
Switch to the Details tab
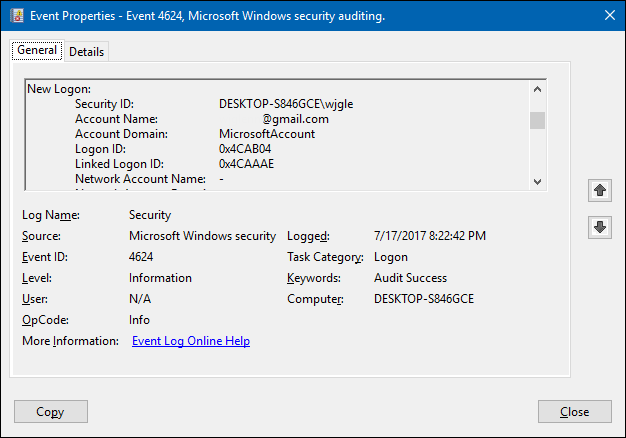click(87, 52)
